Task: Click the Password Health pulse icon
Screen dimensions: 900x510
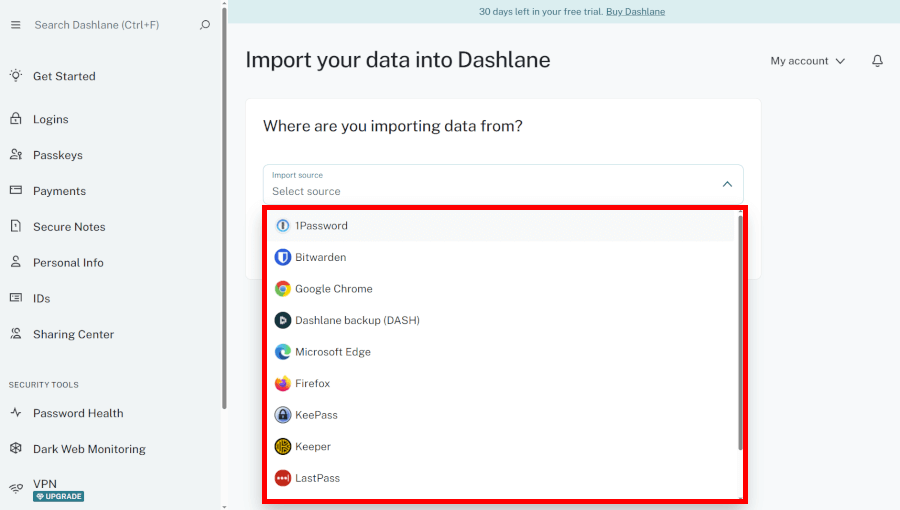Action: pos(16,412)
